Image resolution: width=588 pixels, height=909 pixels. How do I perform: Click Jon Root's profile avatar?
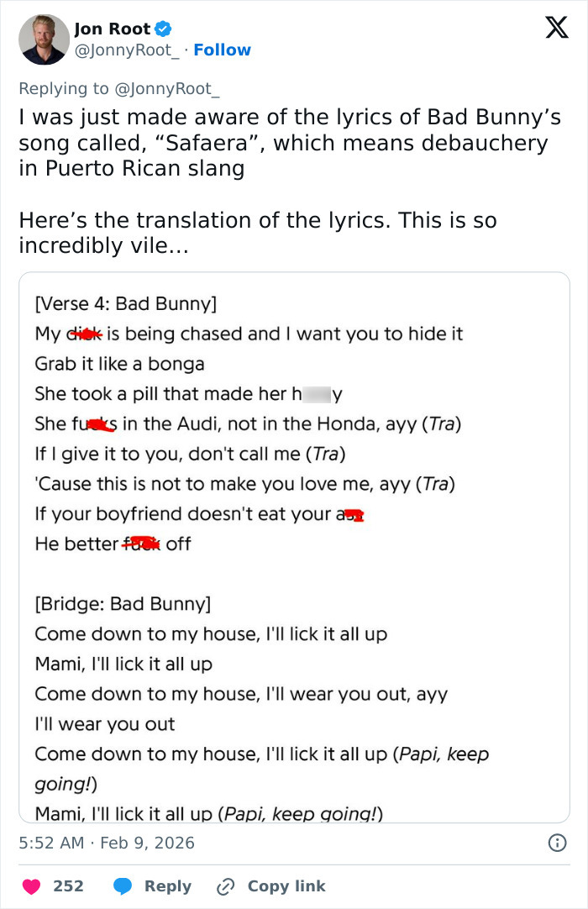pyautogui.click(x=44, y=39)
